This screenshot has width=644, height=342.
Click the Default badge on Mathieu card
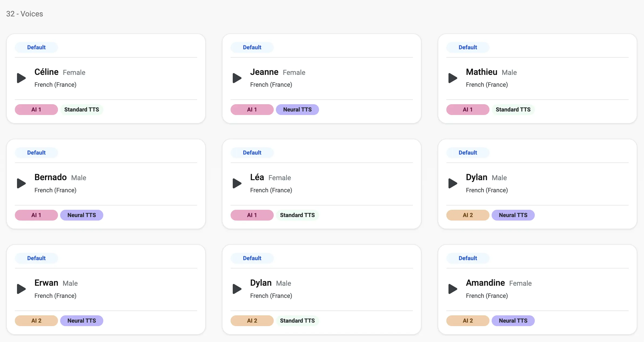(x=468, y=47)
